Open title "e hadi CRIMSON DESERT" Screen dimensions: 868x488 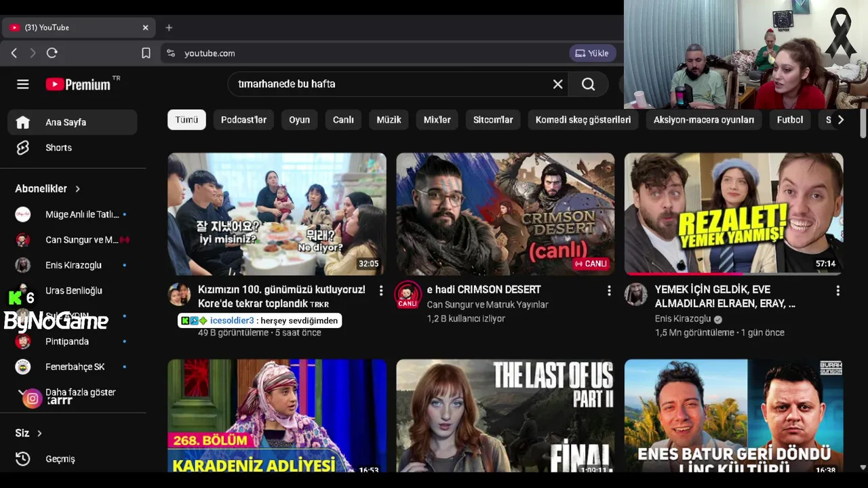484,289
